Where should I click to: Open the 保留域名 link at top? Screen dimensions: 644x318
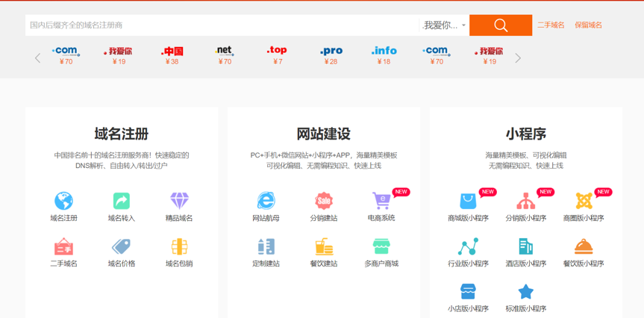(588, 25)
